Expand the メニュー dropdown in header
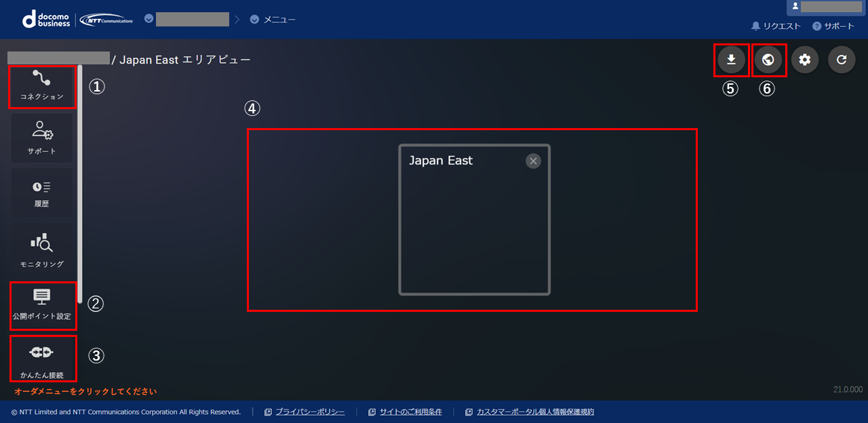The height and width of the screenshot is (423, 868). pos(273,20)
